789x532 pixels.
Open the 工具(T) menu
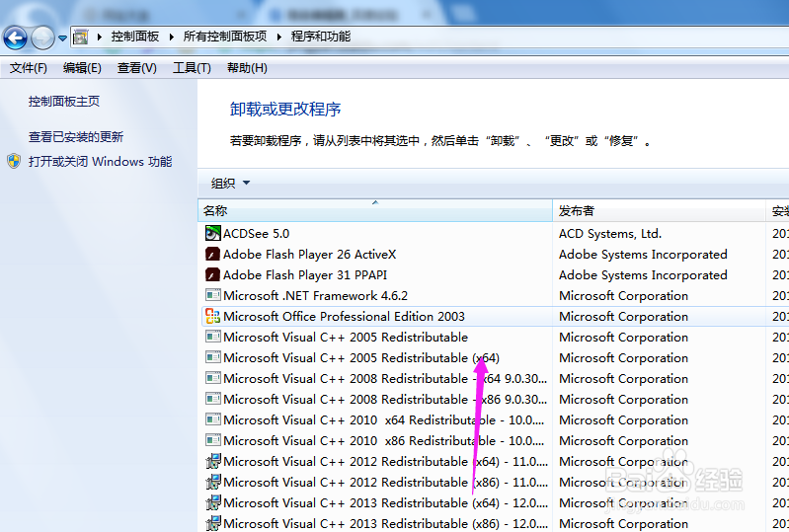tap(192, 68)
